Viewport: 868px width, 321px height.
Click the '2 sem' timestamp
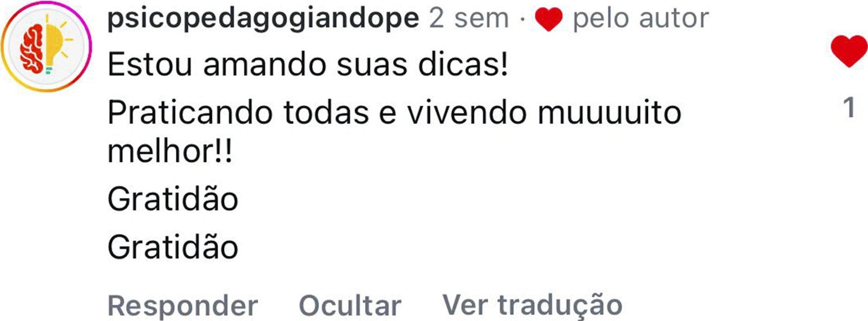tap(469, 19)
